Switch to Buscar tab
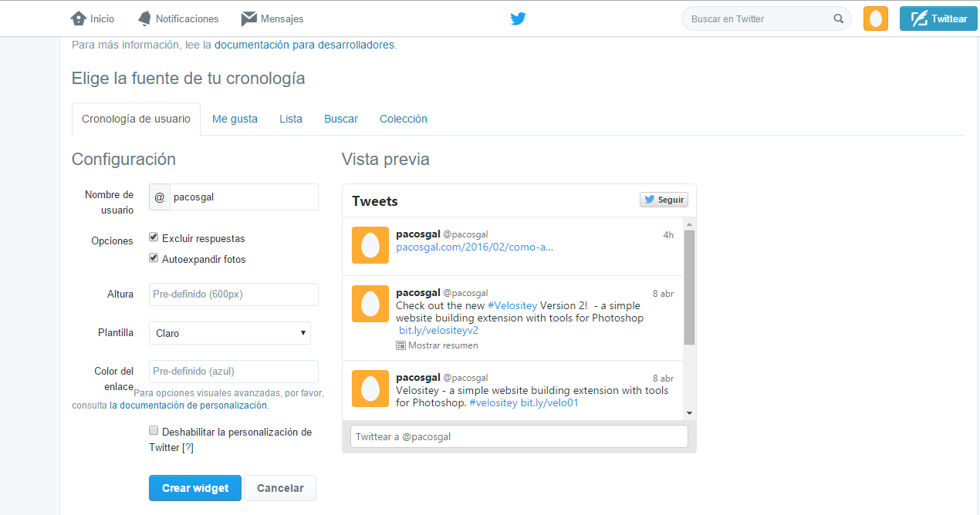Viewport: 980px width, 515px height. coord(341,119)
